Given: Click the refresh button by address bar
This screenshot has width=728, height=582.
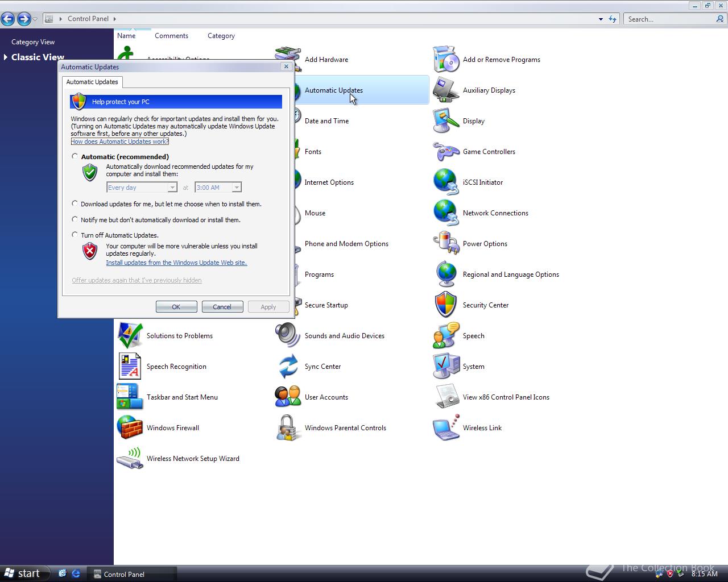Looking at the screenshot, I should [x=613, y=19].
